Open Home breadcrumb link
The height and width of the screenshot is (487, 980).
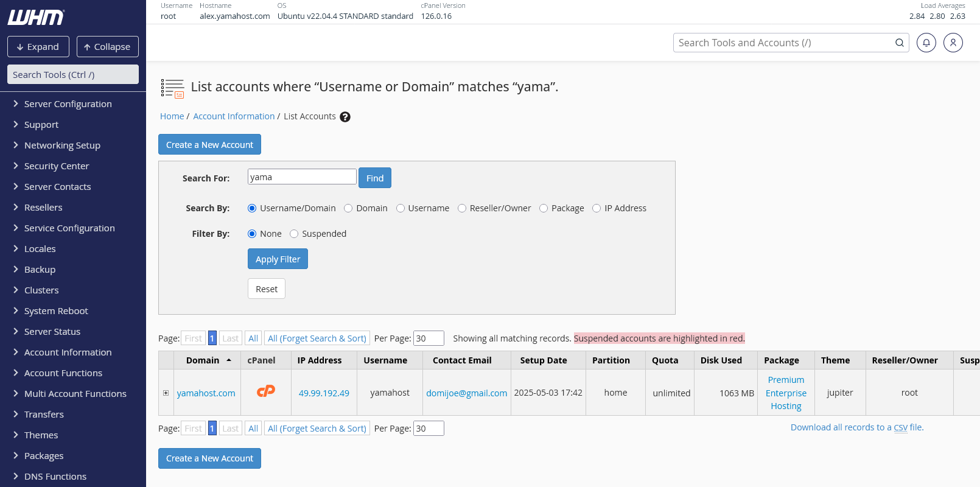click(172, 116)
